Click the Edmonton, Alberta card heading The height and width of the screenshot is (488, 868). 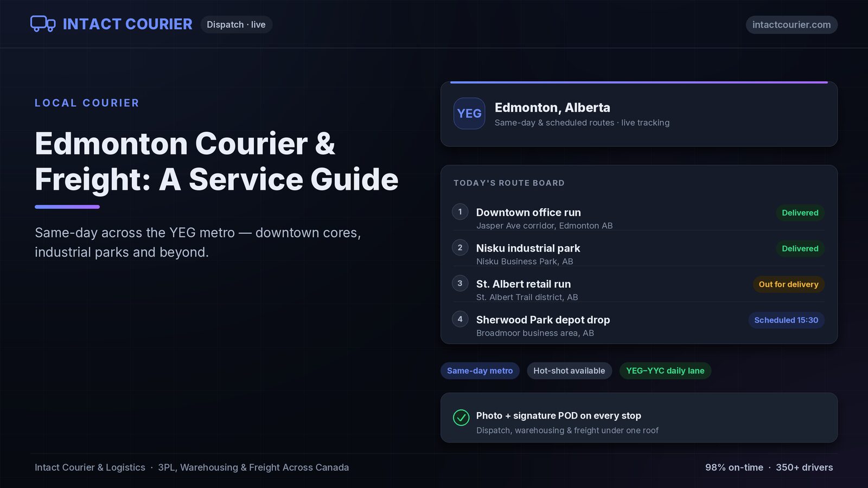point(552,107)
